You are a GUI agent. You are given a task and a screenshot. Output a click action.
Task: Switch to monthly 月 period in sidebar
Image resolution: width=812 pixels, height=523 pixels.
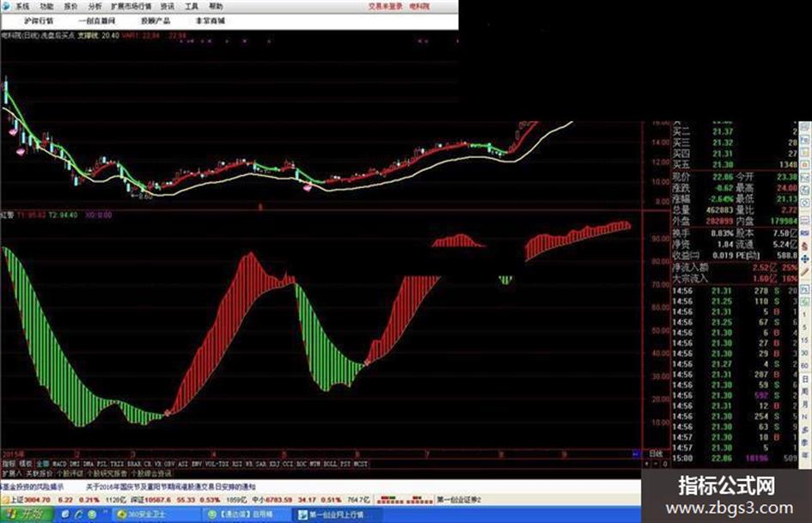tap(805, 404)
